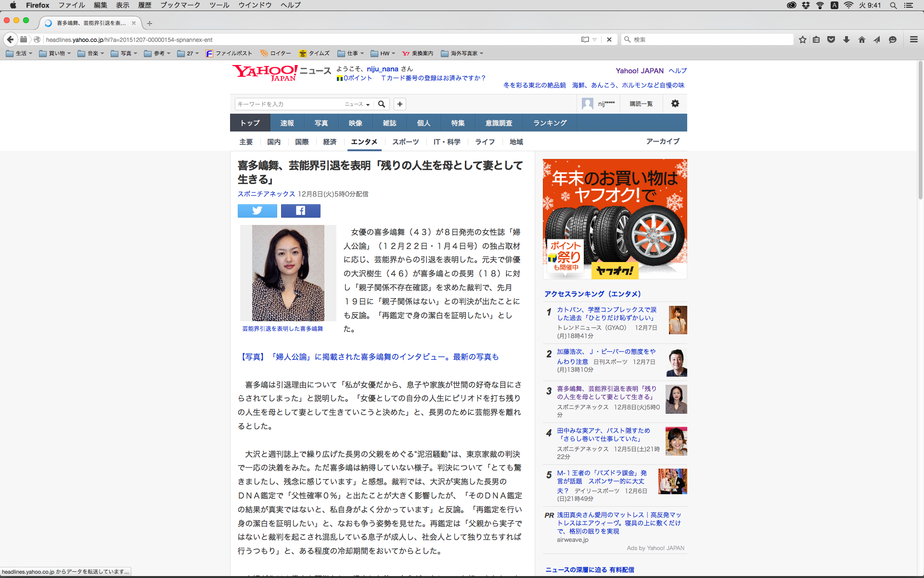The height and width of the screenshot is (578, 924).
Task: Share article via Twitter button
Action: tap(257, 210)
